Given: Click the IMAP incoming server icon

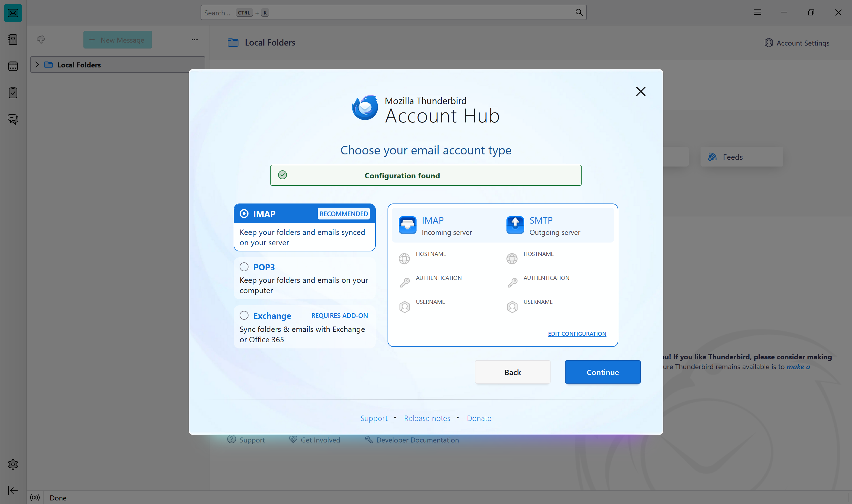Looking at the screenshot, I should click(407, 225).
